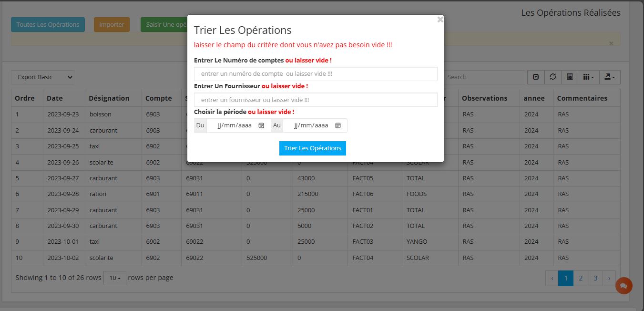The image size is (644, 311).
Task: Open the rows per page dropdown
Action: (114, 278)
